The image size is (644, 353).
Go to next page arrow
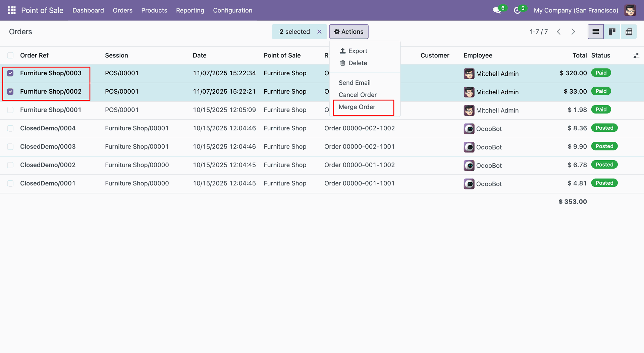(x=573, y=32)
